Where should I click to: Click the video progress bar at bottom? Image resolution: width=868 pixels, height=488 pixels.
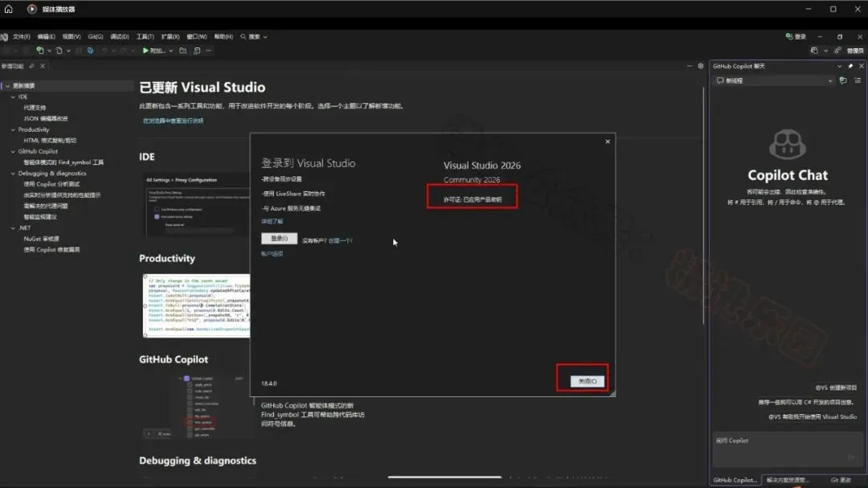pos(444,477)
